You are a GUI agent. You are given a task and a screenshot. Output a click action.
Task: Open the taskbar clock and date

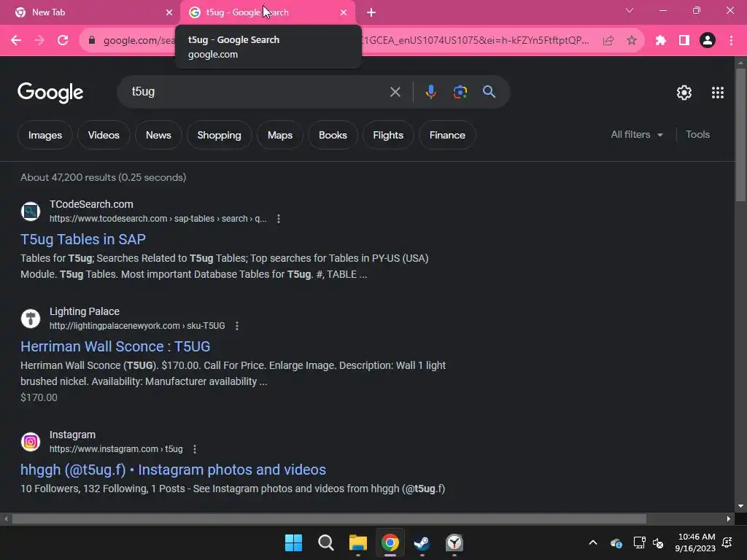coord(695,542)
